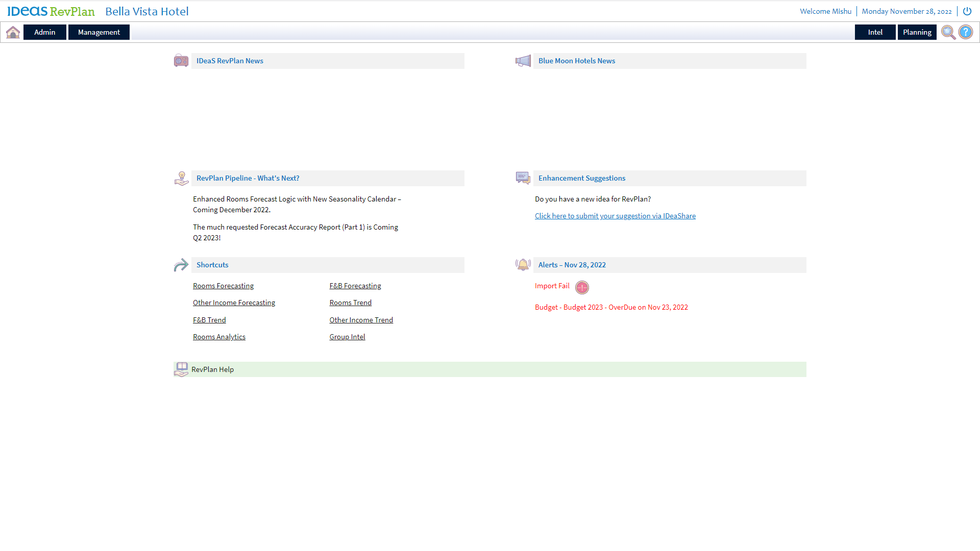Open the Group Intel shortcut
The image size is (980, 551).
(x=347, y=337)
